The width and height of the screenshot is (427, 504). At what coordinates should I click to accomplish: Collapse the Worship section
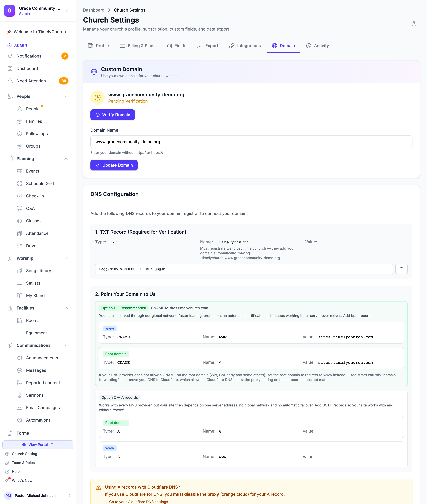coord(66,258)
